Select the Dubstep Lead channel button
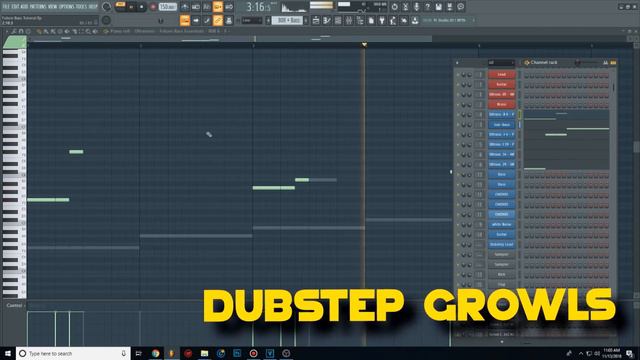The image size is (640, 360). [501, 245]
